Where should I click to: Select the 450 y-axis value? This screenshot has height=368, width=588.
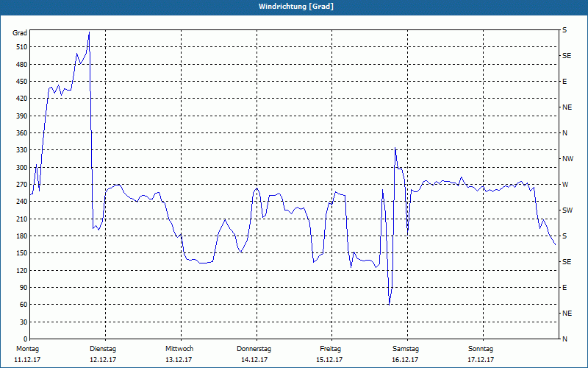tap(23, 82)
